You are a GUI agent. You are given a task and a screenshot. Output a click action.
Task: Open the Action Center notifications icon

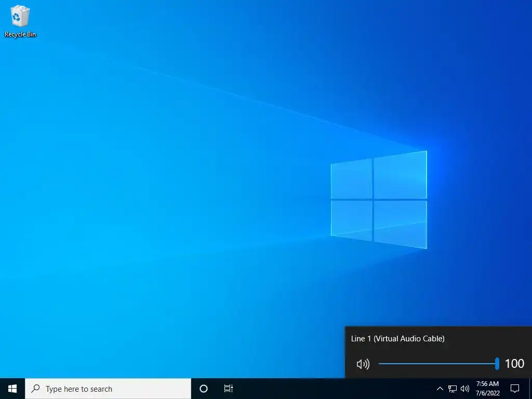point(515,389)
